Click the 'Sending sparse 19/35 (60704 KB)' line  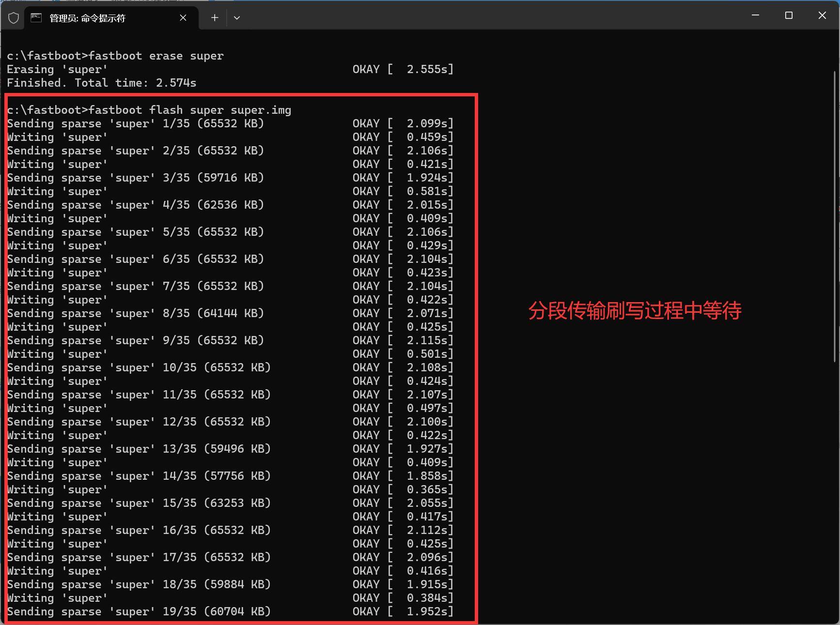[139, 611]
